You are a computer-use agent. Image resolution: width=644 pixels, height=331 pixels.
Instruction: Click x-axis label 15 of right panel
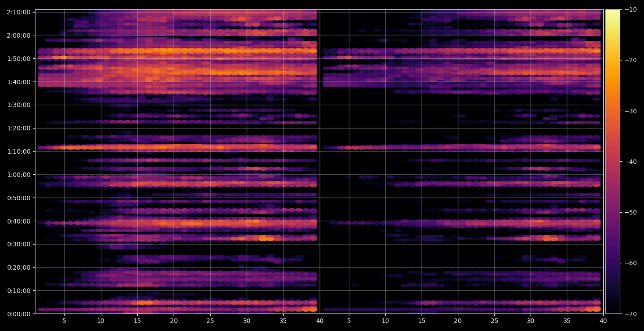tap(422, 321)
